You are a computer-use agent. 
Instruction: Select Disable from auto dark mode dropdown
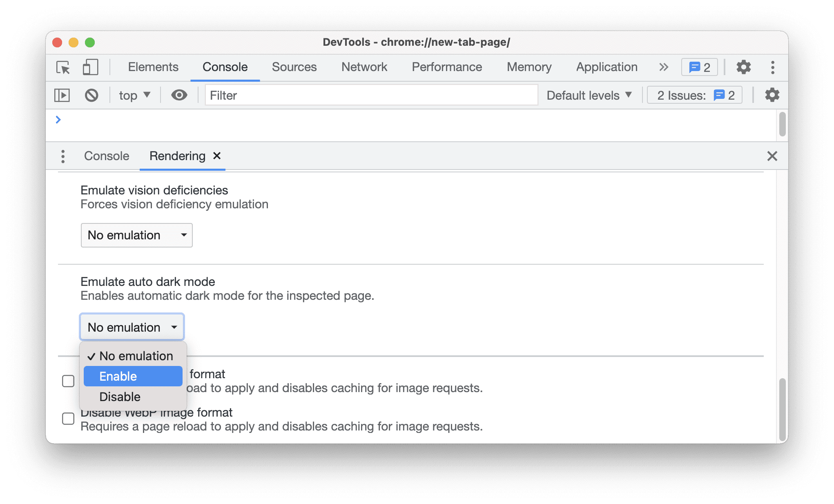[119, 396]
